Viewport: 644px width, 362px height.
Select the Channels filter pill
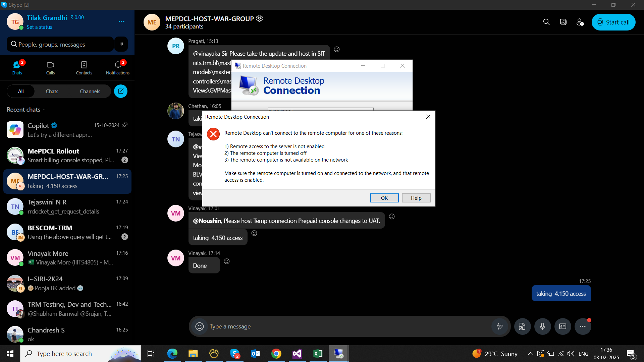(x=90, y=91)
